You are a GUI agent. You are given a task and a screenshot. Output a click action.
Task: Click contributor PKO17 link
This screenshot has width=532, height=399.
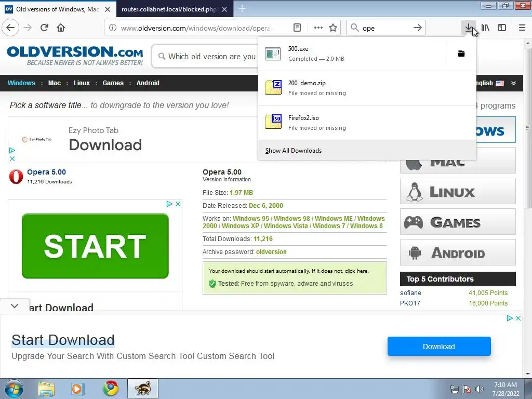(x=410, y=303)
